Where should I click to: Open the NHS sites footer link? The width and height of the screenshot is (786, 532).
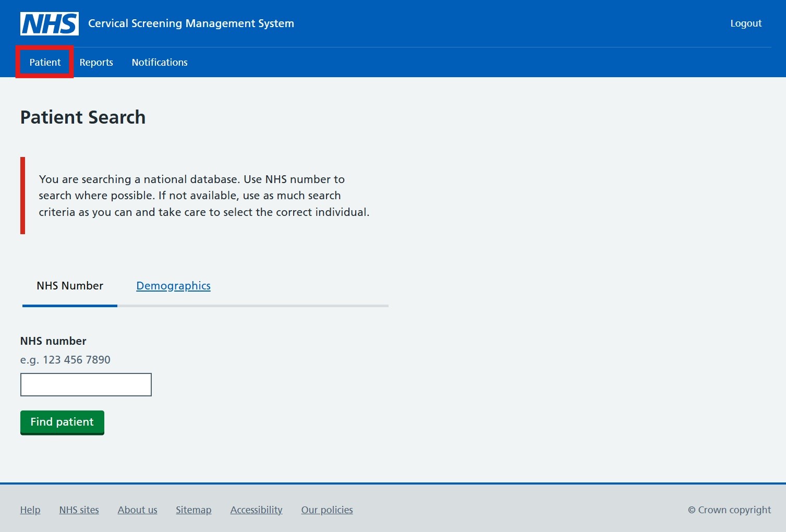79,510
